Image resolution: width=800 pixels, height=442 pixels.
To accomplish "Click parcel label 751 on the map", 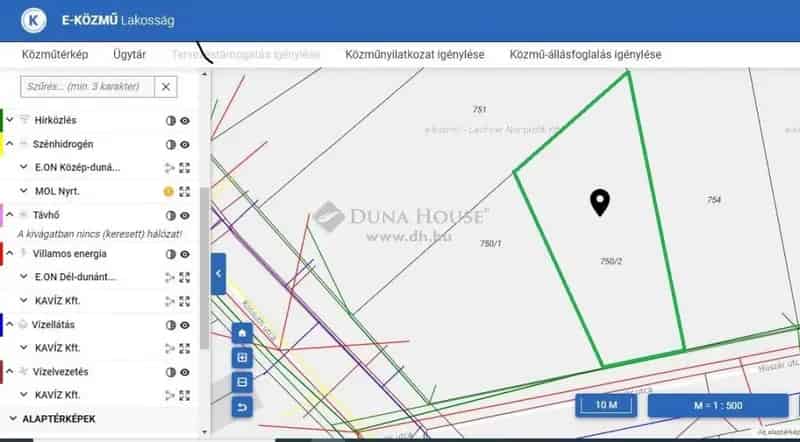I will [x=480, y=109].
